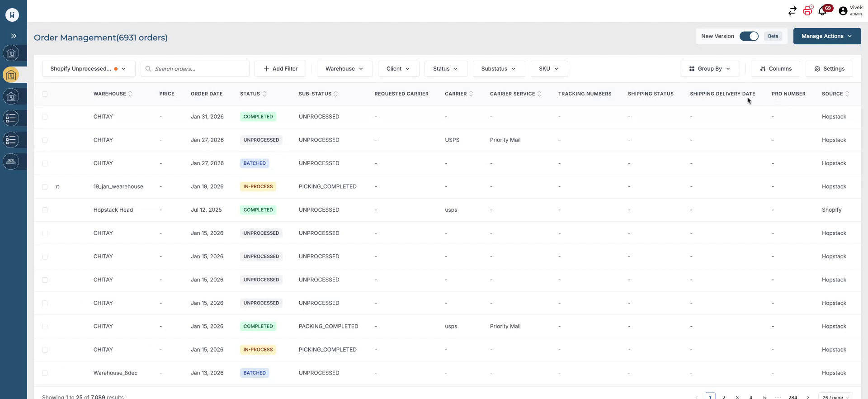
Task: Open the red printer status icon
Action: [x=807, y=11]
